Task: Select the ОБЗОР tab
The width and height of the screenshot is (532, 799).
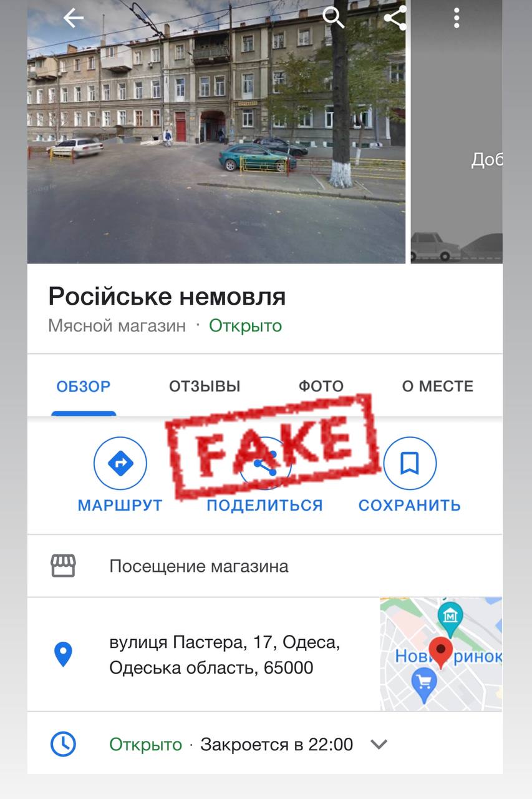Action: (x=84, y=386)
